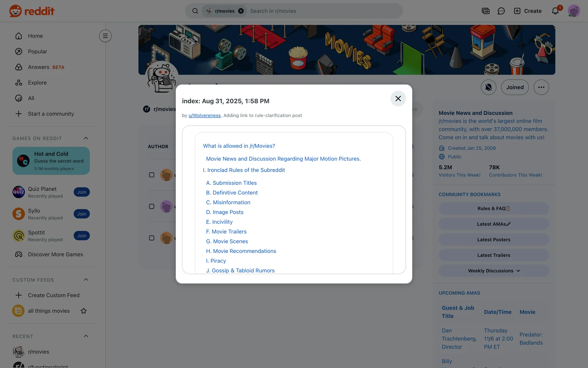
Task: Go to Popular in sidebar
Action: pos(37,52)
